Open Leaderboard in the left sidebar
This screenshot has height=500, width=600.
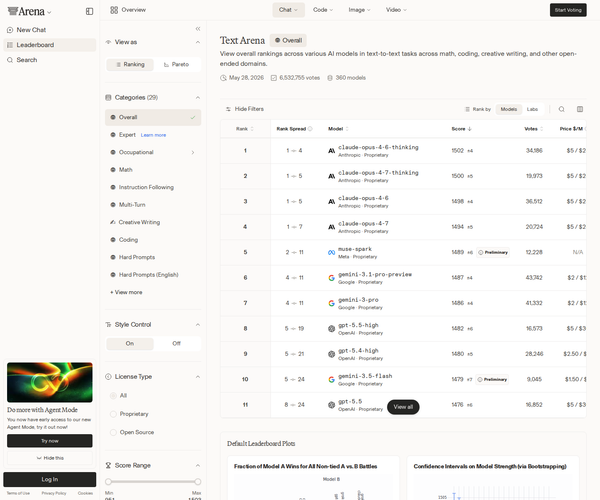coord(50,45)
